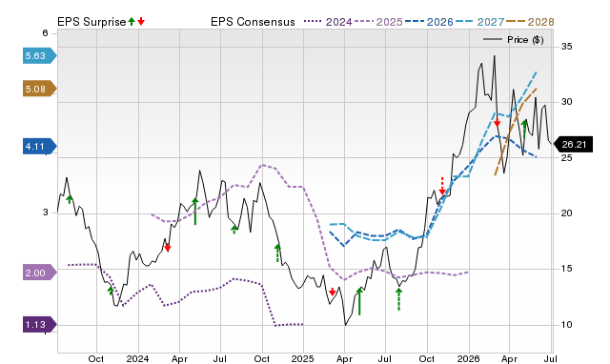
Task: Select the green surprise arrow before October 2023
Action: pyautogui.click(x=70, y=199)
